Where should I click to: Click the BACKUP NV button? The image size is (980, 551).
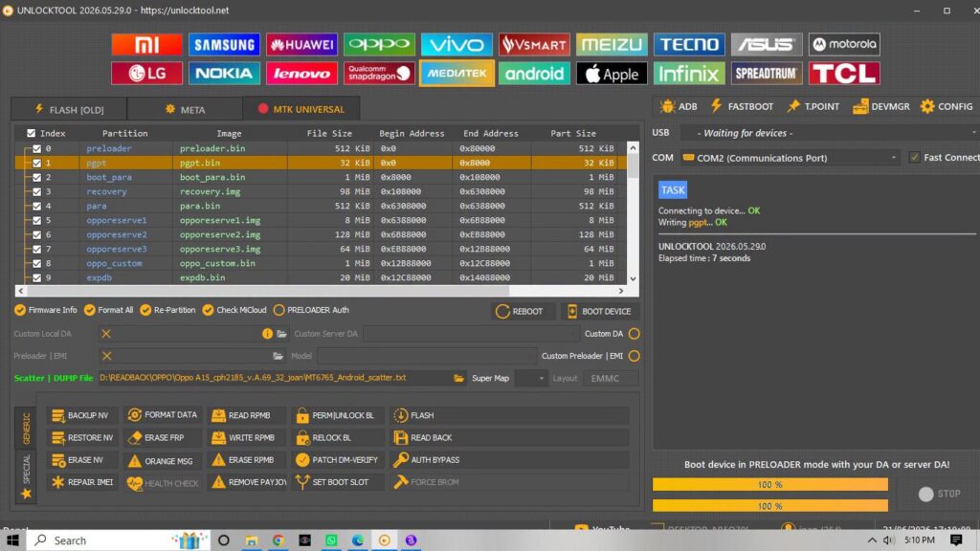pos(80,415)
